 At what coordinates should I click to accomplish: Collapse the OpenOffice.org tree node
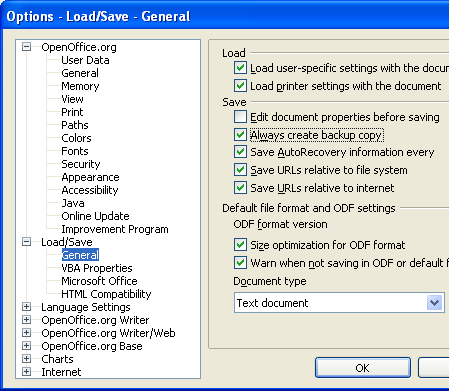tap(26, 47)
